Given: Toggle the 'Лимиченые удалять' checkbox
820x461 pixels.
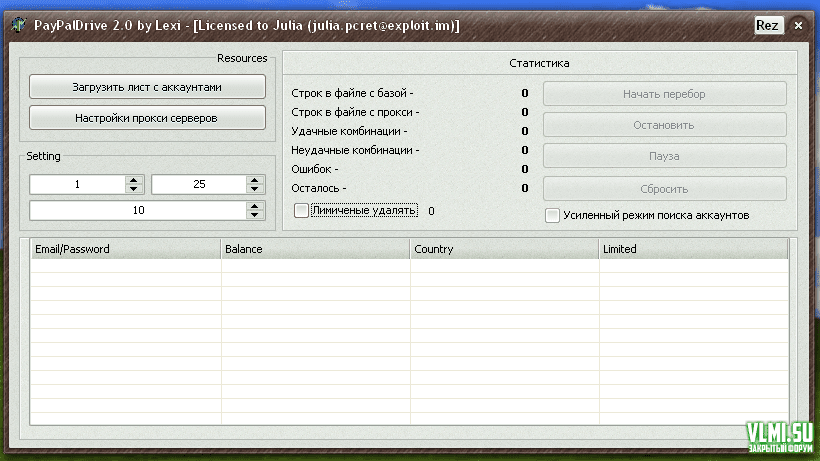Looking at the screenshot, I should (302, 210).
